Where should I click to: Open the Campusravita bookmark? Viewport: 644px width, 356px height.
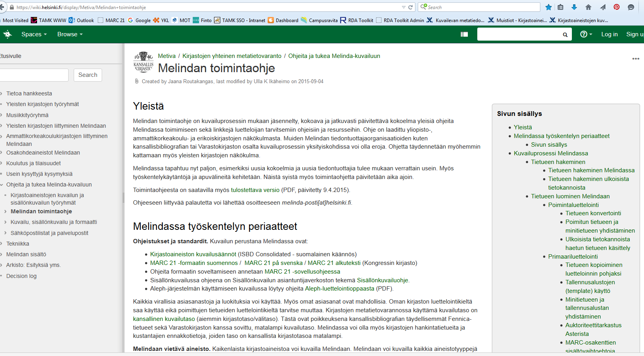tap(319, 20)
